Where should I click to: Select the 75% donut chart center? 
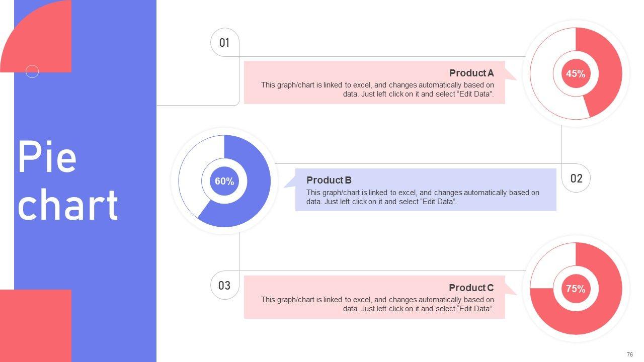[x=576, y=289]
